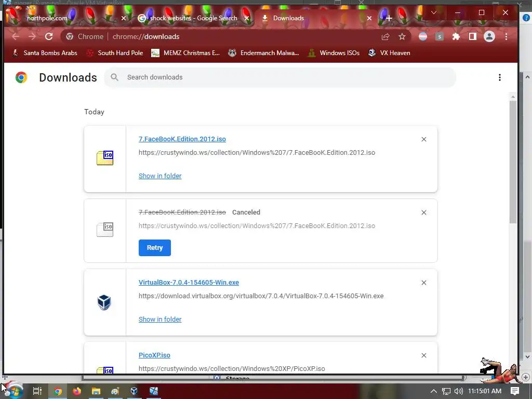This screenshot has width=532, height=399.
Task: Click the downloads page vertical scrollbar thumb
Action: click(513, 162)
